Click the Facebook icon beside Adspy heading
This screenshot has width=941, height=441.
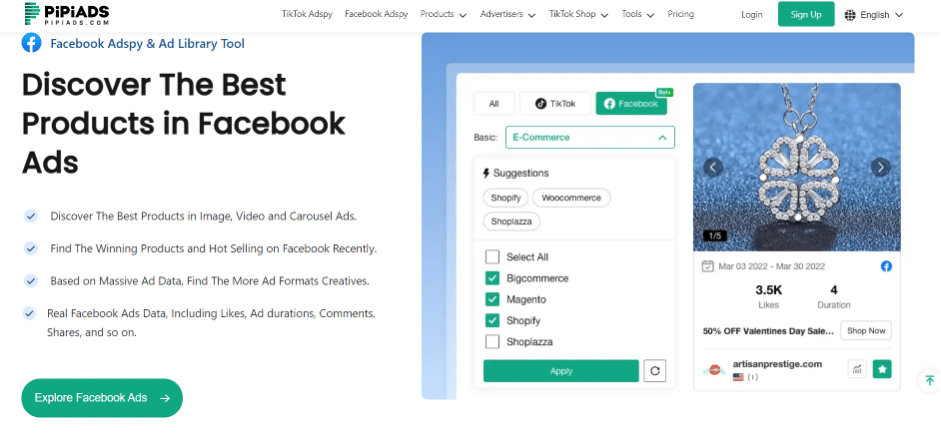(31, 43)
